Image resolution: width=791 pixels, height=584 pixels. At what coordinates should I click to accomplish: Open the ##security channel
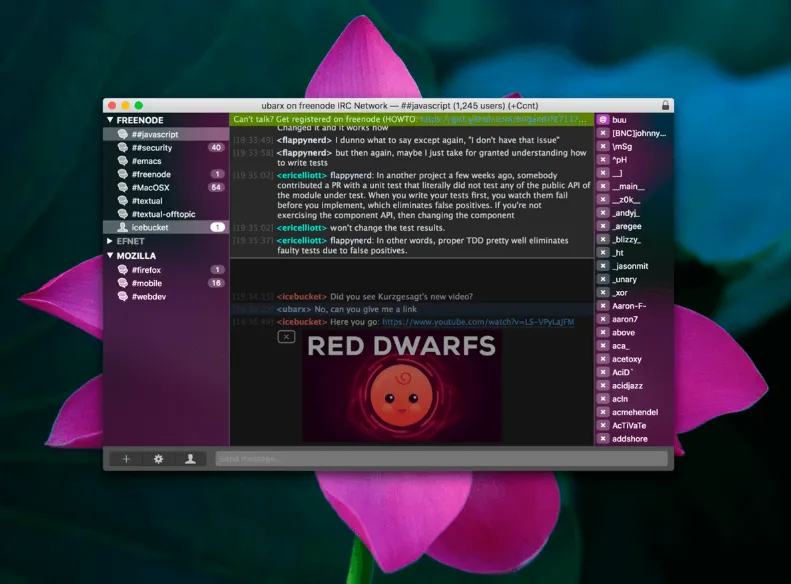166,147
